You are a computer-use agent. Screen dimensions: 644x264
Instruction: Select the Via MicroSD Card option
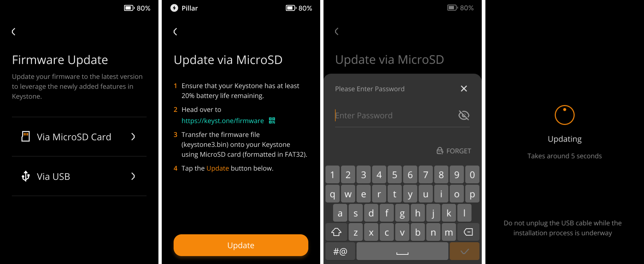74,137
